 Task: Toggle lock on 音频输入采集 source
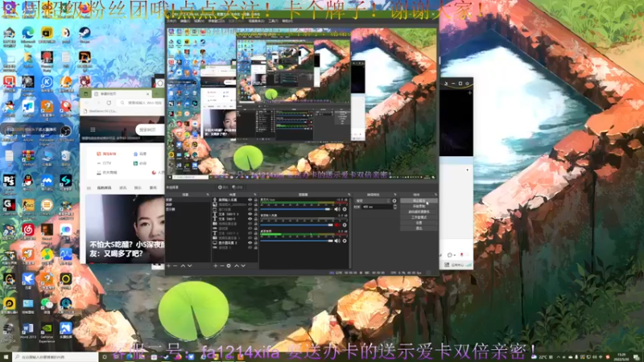[255, 200]
